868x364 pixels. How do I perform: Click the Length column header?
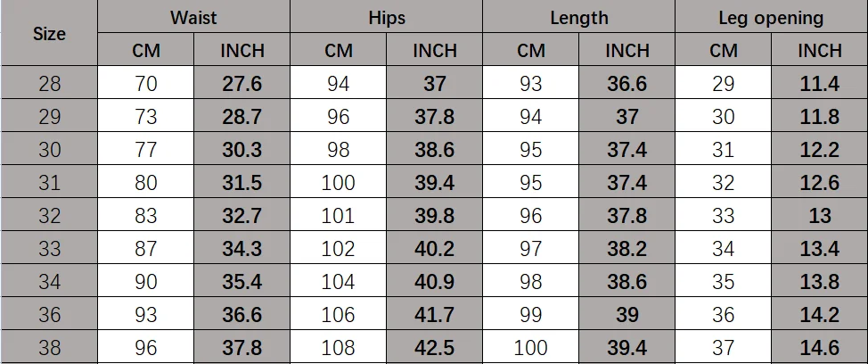click(x=579, y=17)
